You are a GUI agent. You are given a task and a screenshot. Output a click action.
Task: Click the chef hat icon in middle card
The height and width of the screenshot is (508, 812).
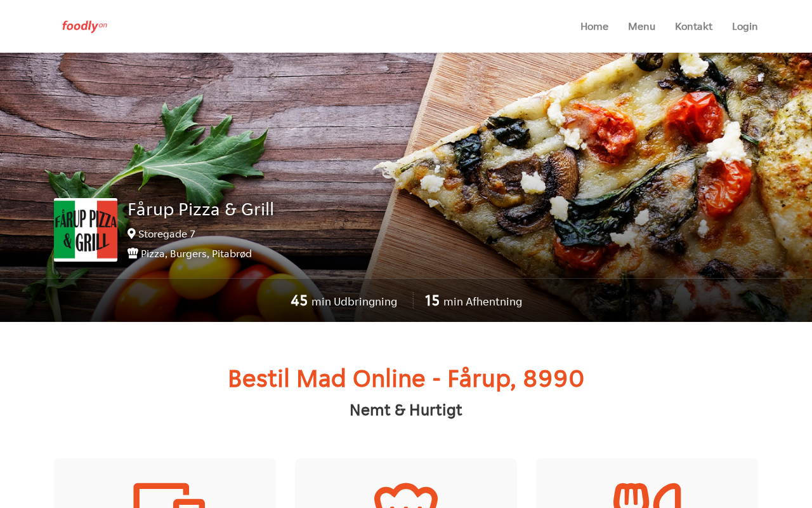(406, 495)
